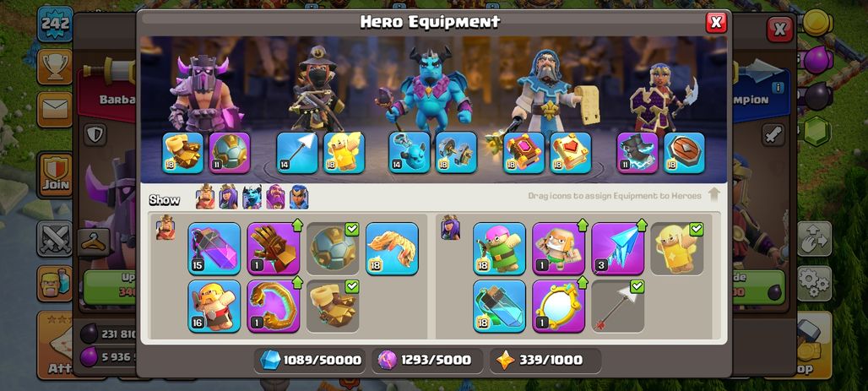This screenshot has width=868, height=391.
Task: Toggle Archer Queen filter in Show row
Action: click(x=228, y=197)
